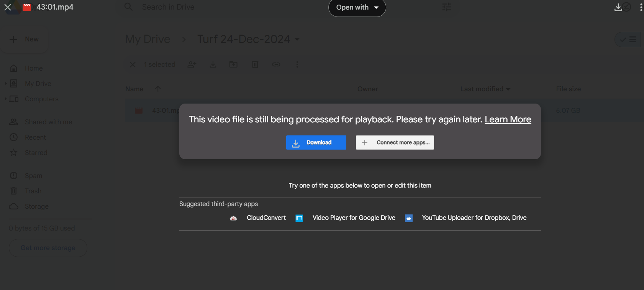The height and width of the screenshot is (290, 644).
Task: Click the copy link icon in the selection toolbar
Action: [276, 64]
